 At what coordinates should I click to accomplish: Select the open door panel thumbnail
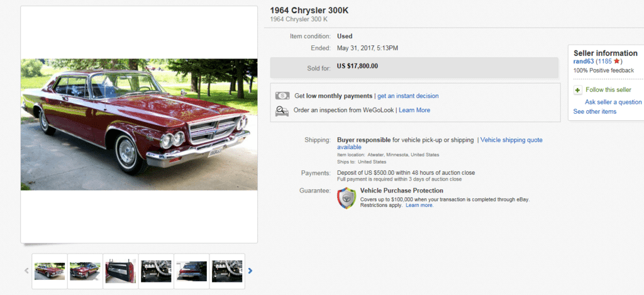pyautogui.click(x=119, y=271)
